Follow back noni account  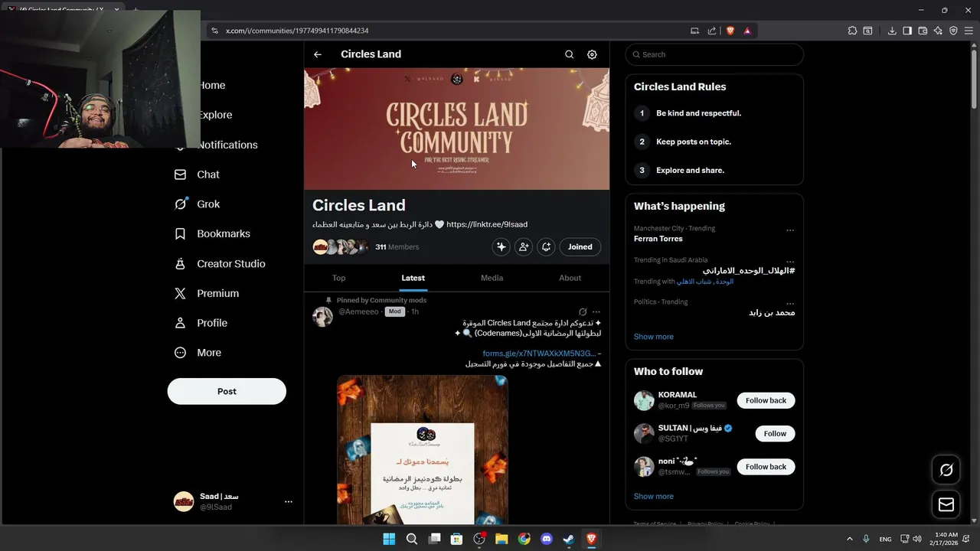coord(766,466)
